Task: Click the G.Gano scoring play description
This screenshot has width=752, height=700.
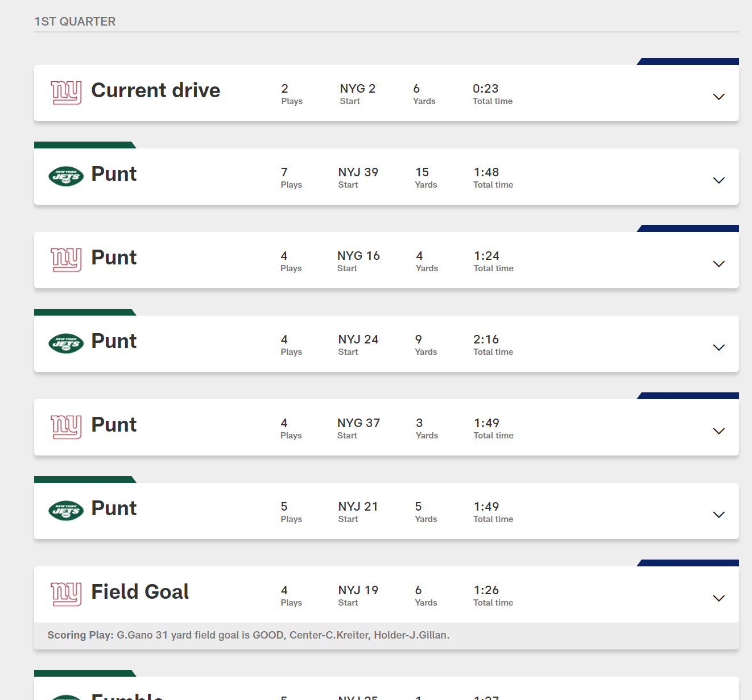Action: (283, 635)
